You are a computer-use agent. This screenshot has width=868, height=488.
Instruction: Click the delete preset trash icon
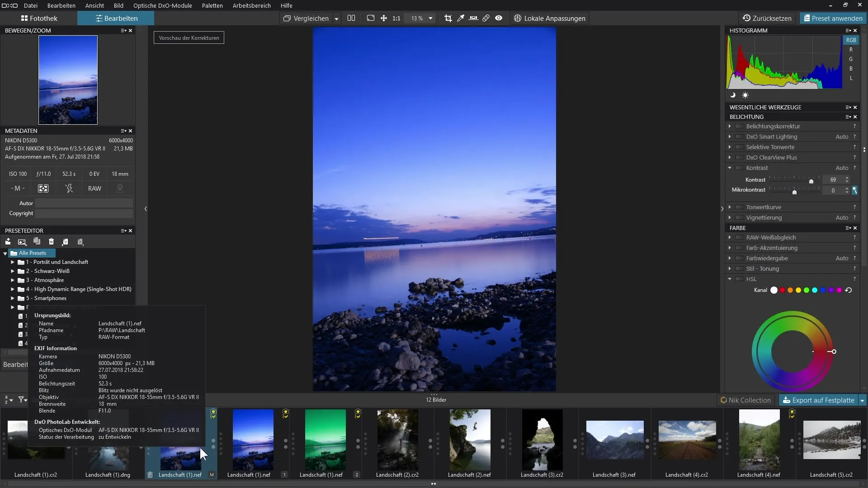51,242
